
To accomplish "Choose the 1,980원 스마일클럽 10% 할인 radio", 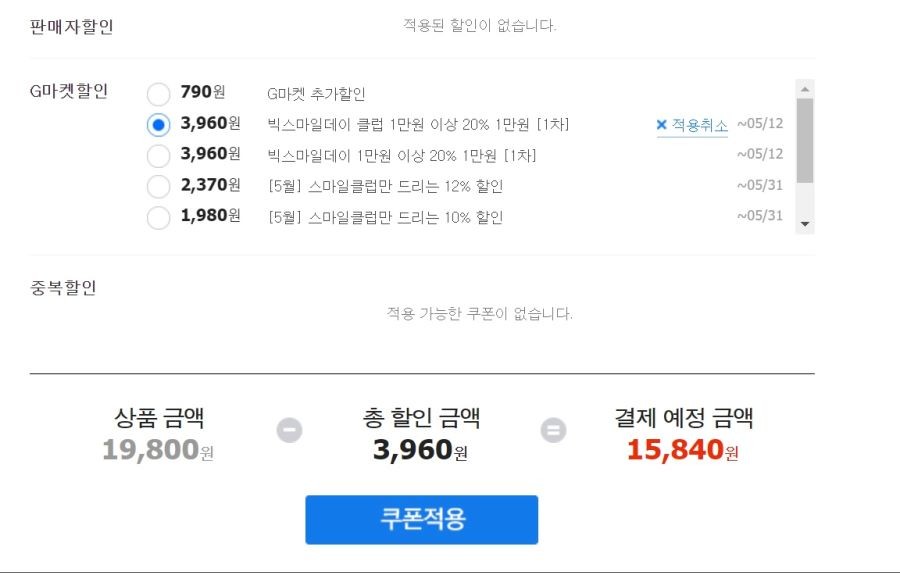I will click(158, 218).
